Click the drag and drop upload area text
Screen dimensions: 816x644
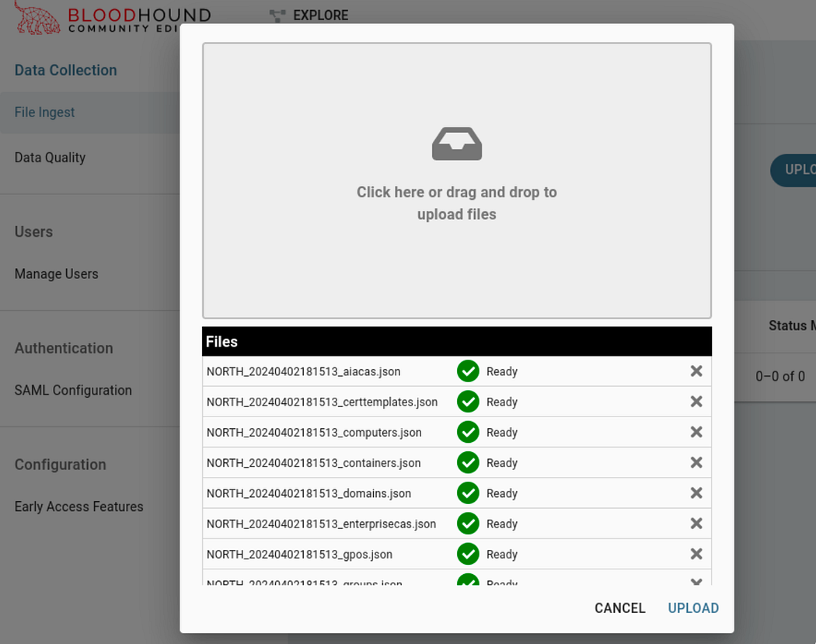[x=456, y=204]
